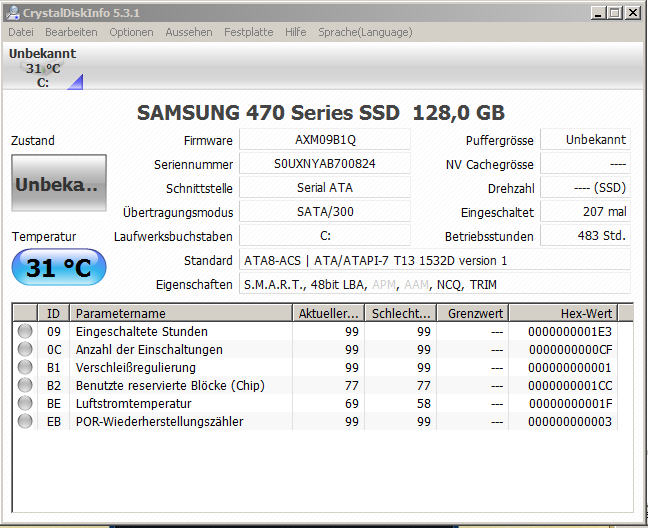This screenshot has height=528, width=648.
Task: Open the Festplatte menu
Action: pos(248,32)
